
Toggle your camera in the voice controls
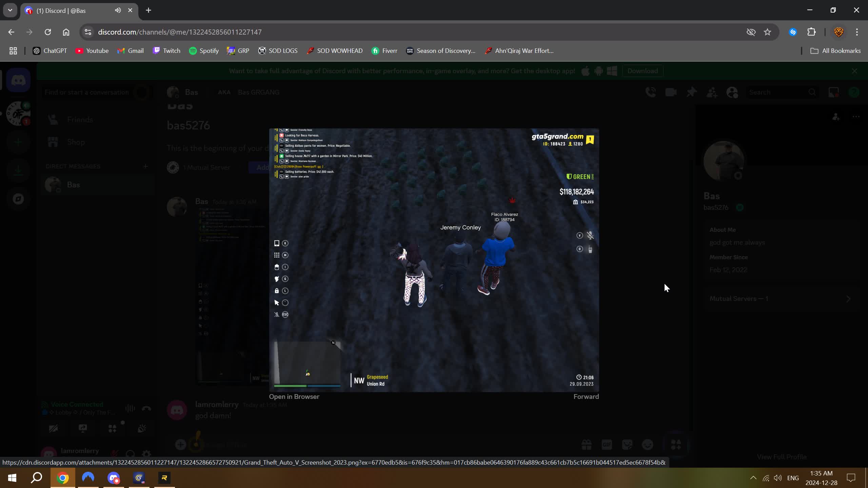pos(54,429)
